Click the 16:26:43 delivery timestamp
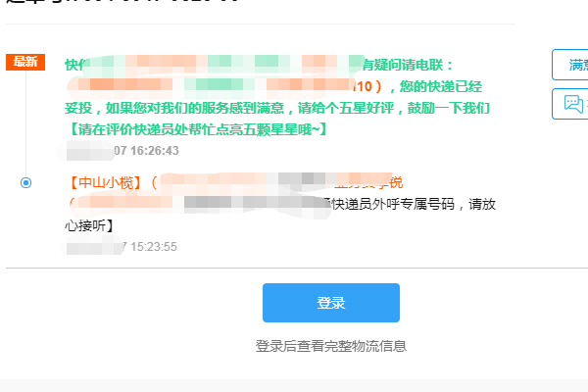Screen dimensions: 588x392 pos(155,150)
